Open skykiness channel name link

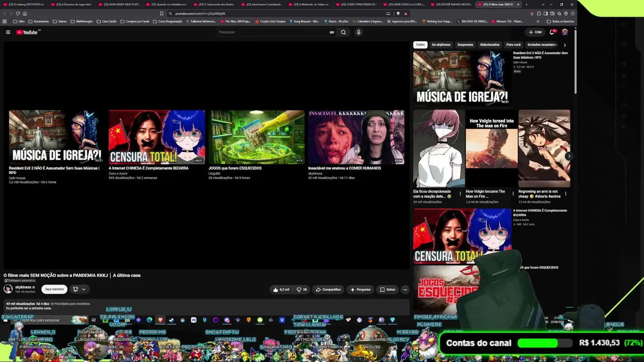[23, 287]
